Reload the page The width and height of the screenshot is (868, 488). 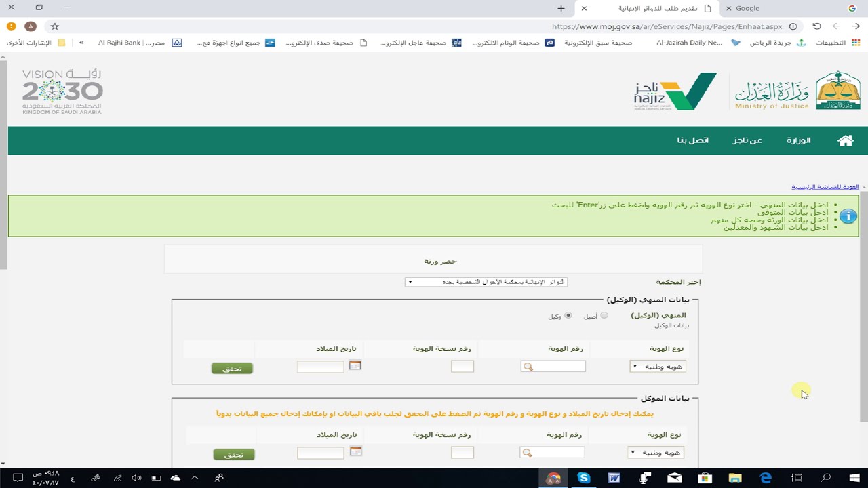816,26
